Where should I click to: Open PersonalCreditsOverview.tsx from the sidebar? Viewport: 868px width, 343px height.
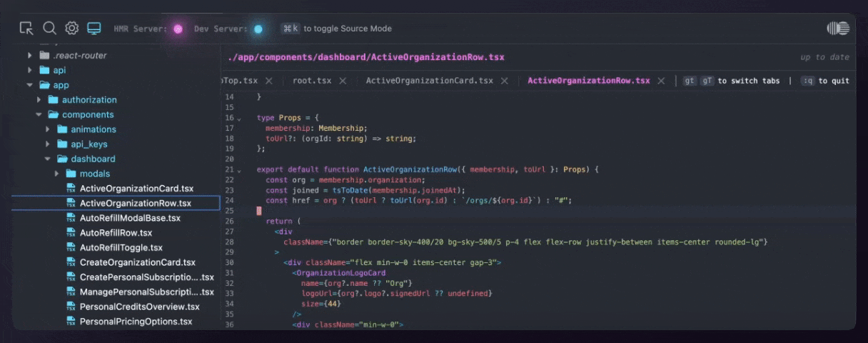pyautogui.click(x=139, y=307)
